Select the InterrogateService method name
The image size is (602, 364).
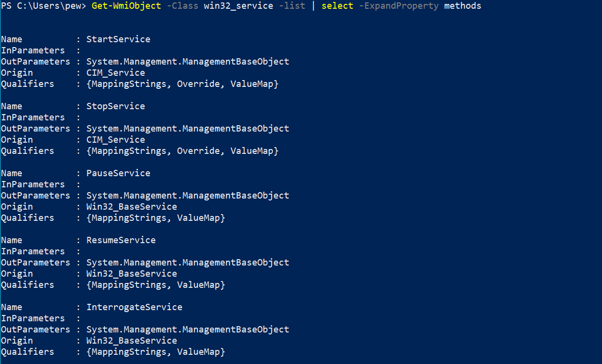(x=134, y=307)
